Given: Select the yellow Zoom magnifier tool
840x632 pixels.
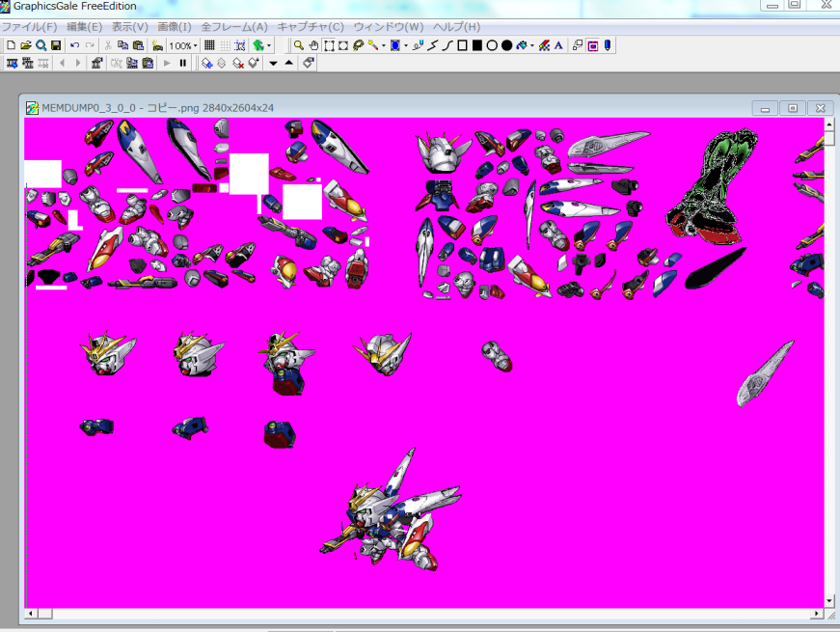Looking at the screenshot, I should 299,45.
